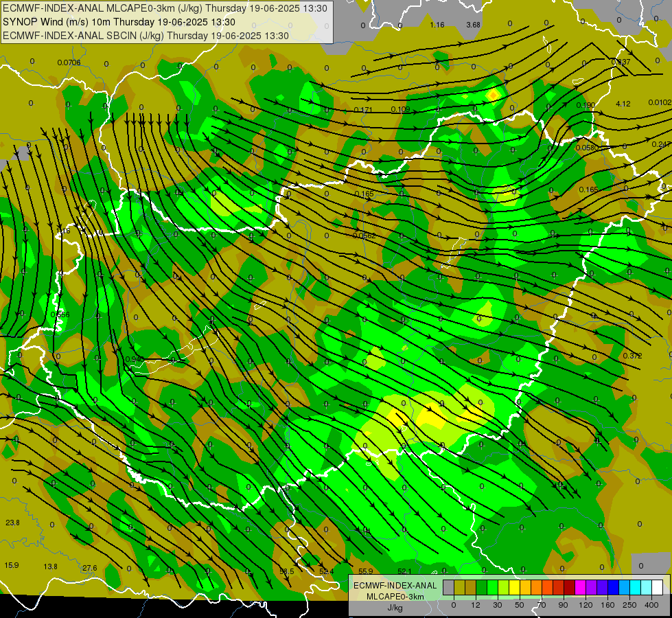Click the SBCIN title line
672x618 pixels.
(x=146, y=36)
